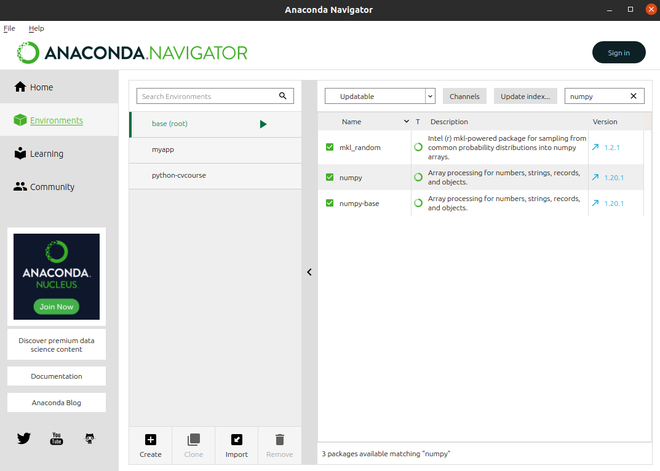Click version 1.2.1 of mkl_random
This screenshot has width=660, height=471.
pos(612,147)
